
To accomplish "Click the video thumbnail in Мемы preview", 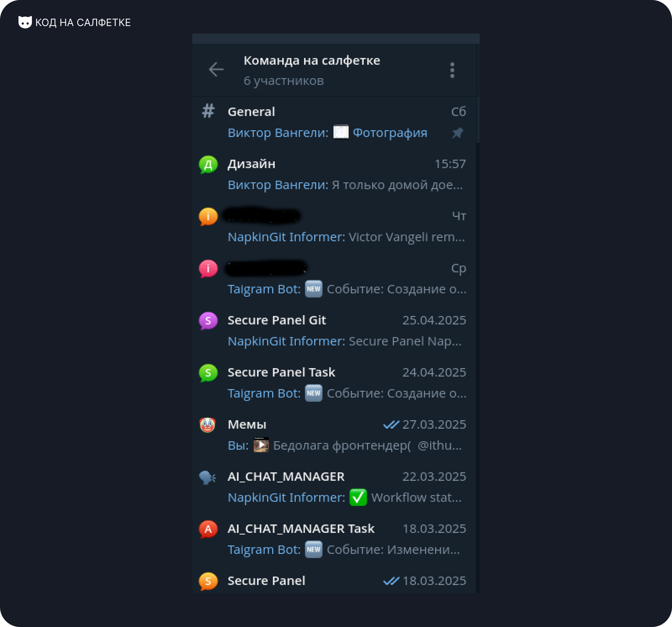I will pyautogui.click(x=261, y=445).
